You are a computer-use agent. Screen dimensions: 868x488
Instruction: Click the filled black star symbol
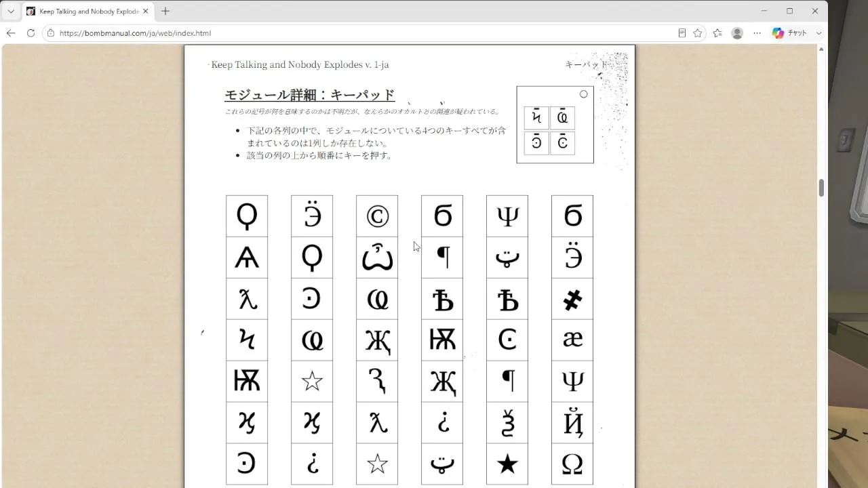coord(507,464)
